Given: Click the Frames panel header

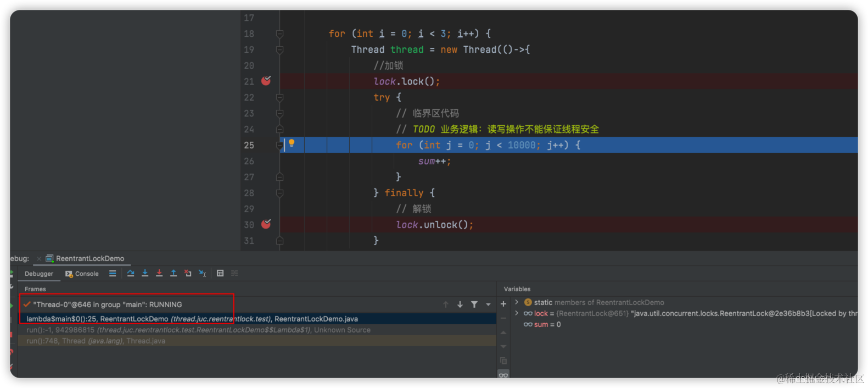Looking at the screenshot, I should (35, 289).
